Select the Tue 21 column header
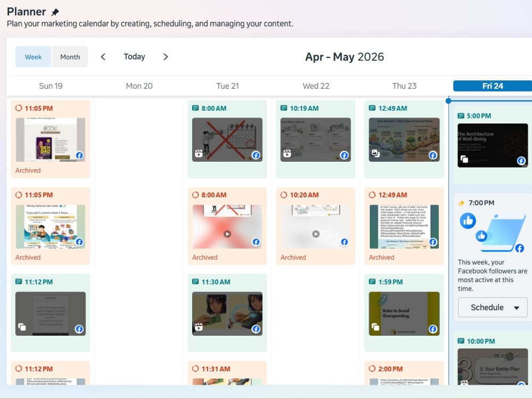This screenshot has width=532, height=399. point(228,86)
